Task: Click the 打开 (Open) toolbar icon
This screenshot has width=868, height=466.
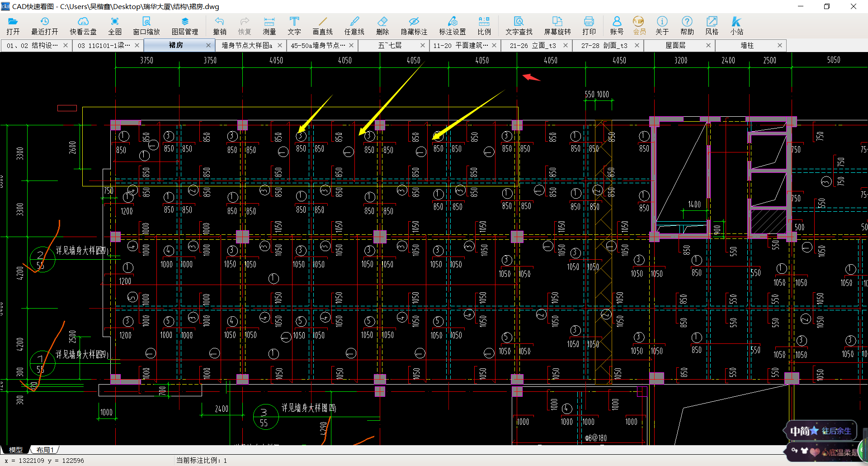Action: click(x=13, y=26)
